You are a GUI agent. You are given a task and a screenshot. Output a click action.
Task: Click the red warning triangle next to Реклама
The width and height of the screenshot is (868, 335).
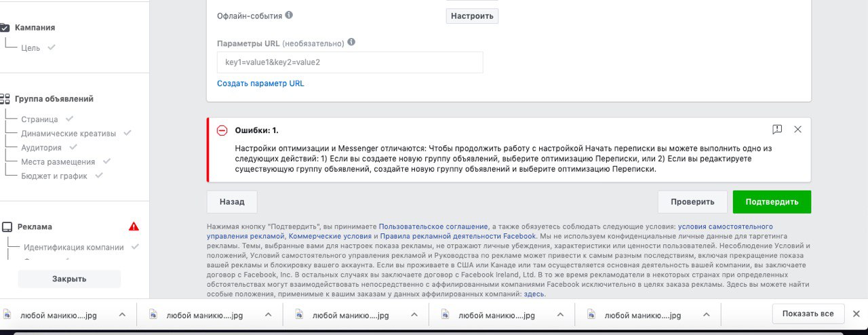(x=134, y=226)
